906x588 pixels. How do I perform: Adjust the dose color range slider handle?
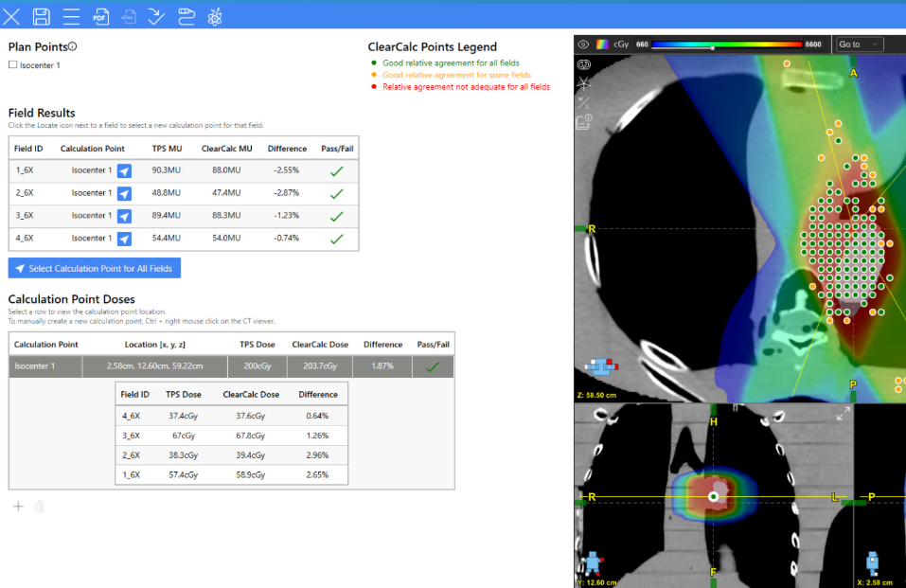coord(713,48)
